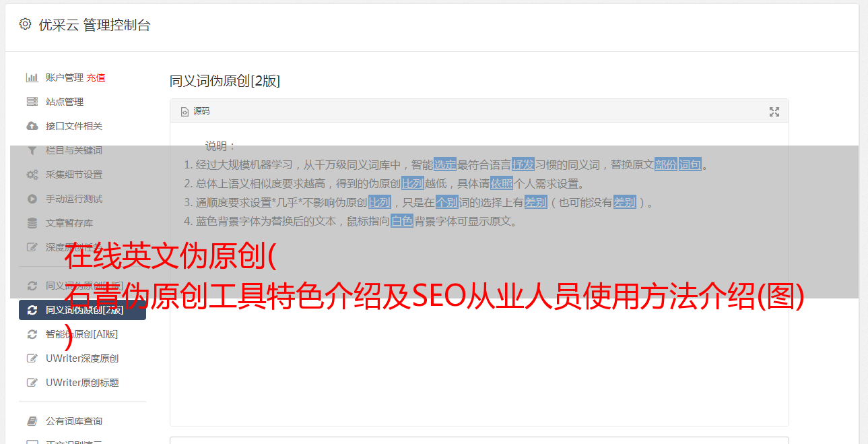Click the bar chart icon for 账户管理

[x=32, y=77]
